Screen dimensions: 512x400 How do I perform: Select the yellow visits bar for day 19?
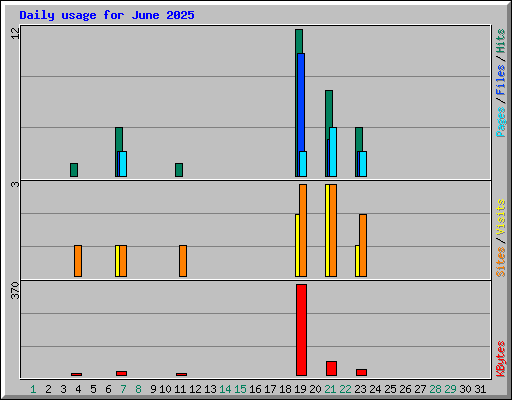[297, 246]
